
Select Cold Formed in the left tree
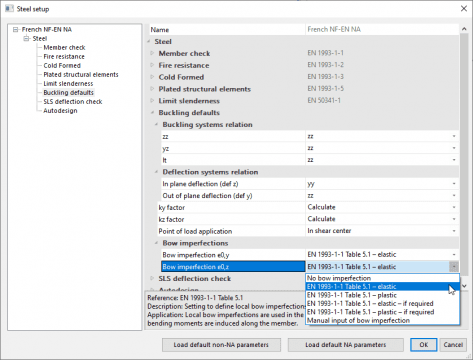[62, 66]
